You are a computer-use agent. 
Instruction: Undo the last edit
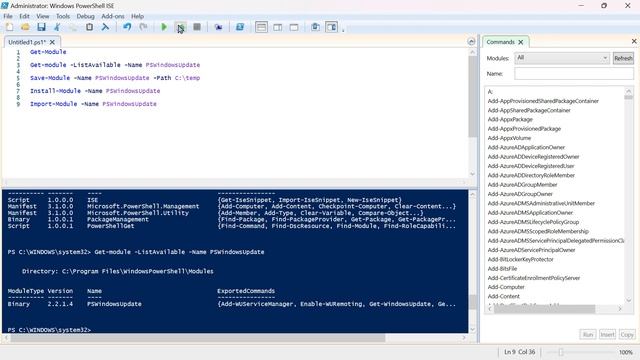127,27
